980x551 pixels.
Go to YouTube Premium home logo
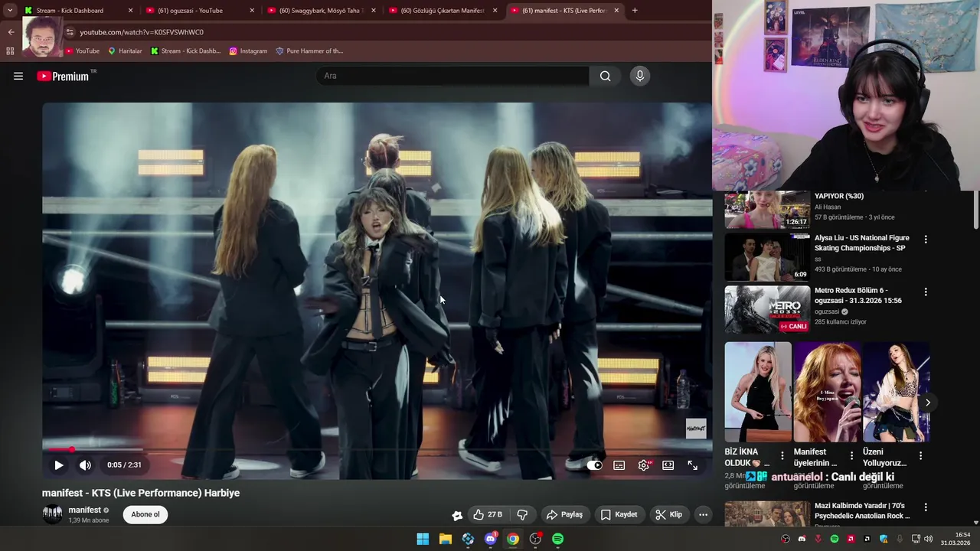tap(63, 76)
